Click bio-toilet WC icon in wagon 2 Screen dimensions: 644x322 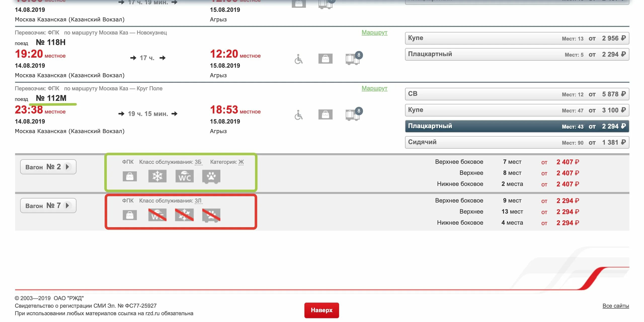click(184, 176)
